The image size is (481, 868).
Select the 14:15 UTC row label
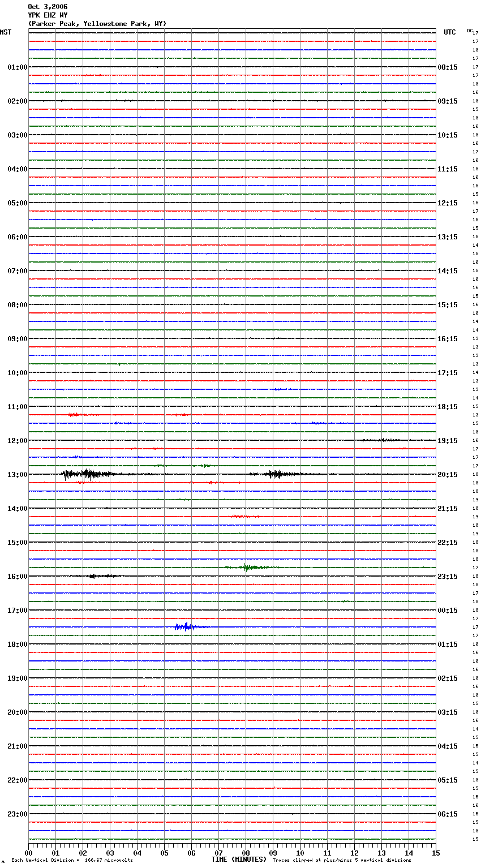(x=448, y=271)
